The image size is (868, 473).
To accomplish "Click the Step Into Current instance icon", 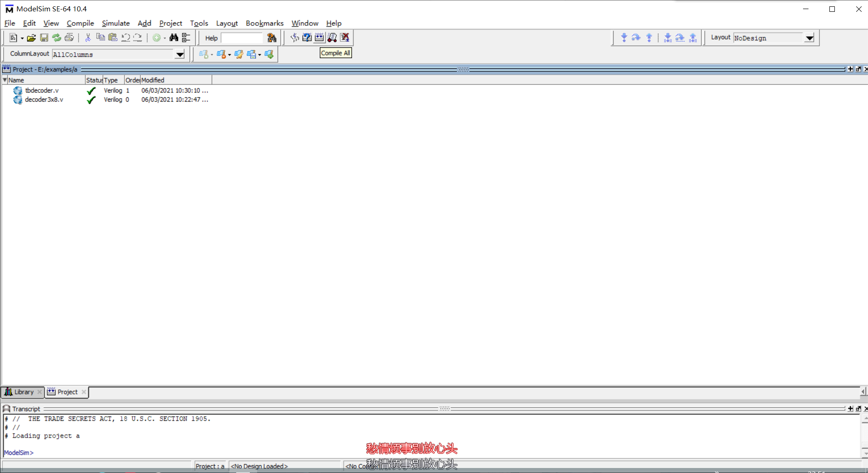I will tap(668, 38).
